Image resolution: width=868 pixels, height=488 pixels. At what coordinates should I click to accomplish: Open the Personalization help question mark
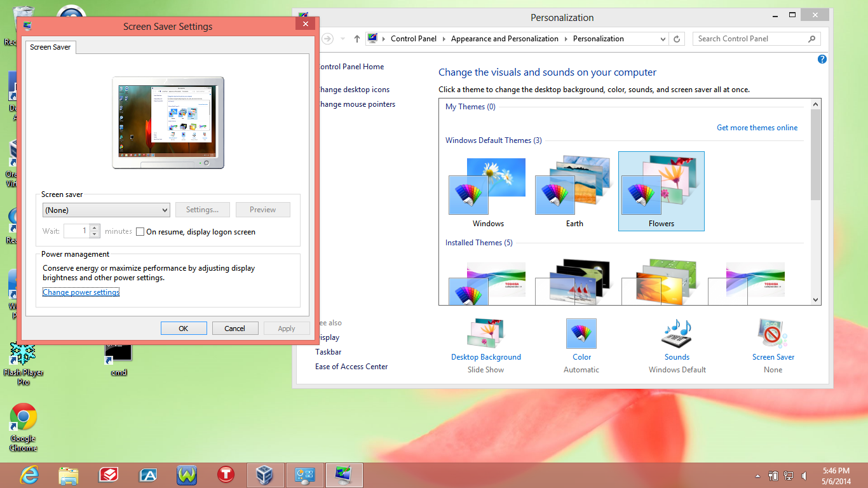click(822, 59)
